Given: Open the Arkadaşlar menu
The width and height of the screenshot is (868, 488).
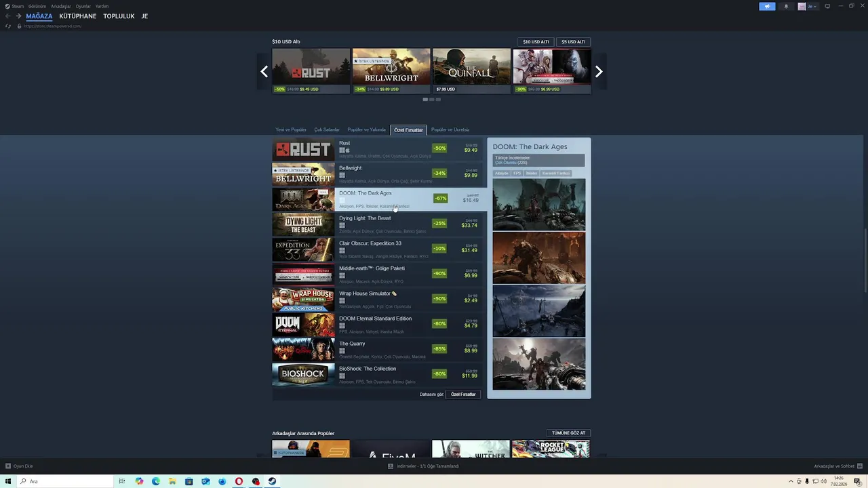Looking at the screenshot, I should [x=61, y=6].
